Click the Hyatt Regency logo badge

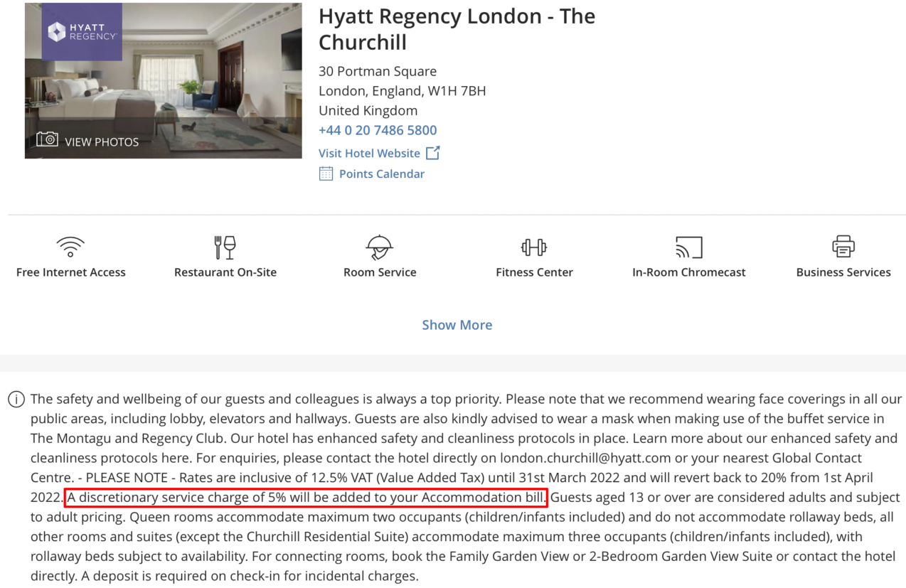coord(81,32)
